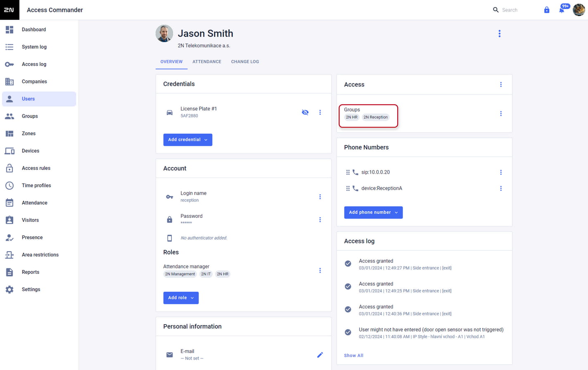Click the Access rules lock icon
This screenshot has width=588, height=370.
click(x=9, y=168)
